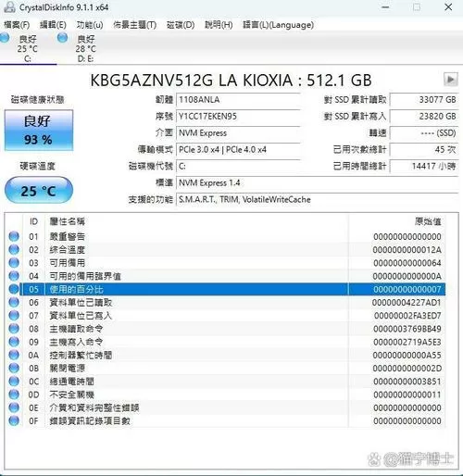463x476 pixels.
Task: Open the 說明(H) menu
Action: click(219, 25)
